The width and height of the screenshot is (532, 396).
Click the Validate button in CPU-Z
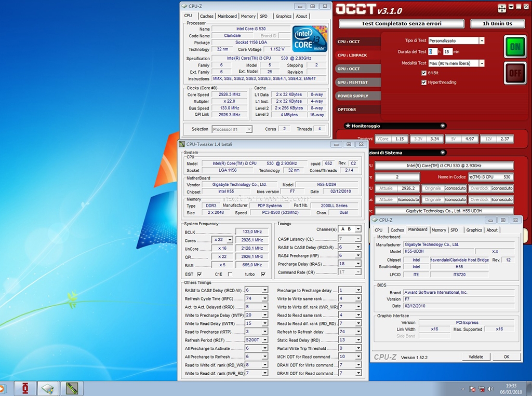(x=476, y=357)
